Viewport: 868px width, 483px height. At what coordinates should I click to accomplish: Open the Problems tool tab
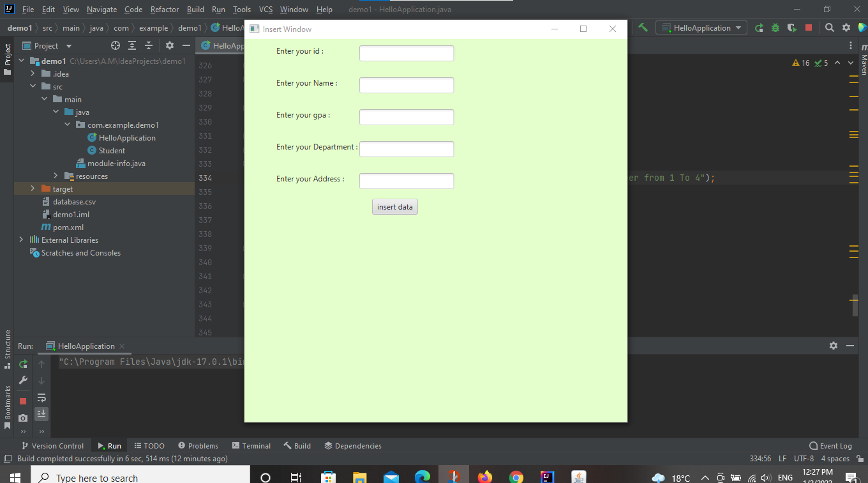pyautogui.click(x=198, y=446)
